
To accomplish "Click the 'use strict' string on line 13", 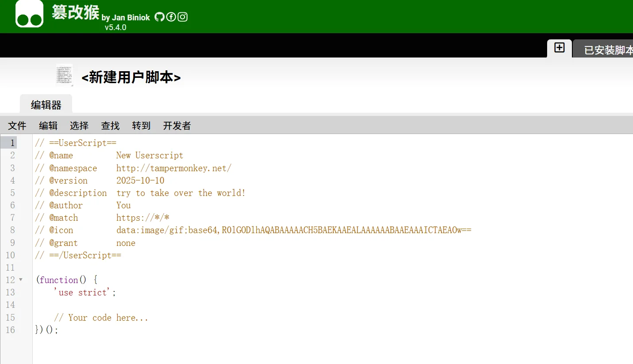I will pos(84,292).
